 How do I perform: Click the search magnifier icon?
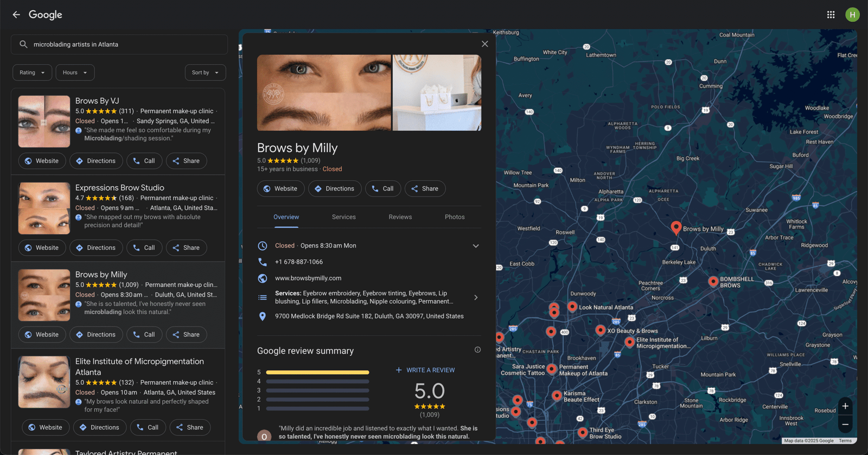(23, 45)
